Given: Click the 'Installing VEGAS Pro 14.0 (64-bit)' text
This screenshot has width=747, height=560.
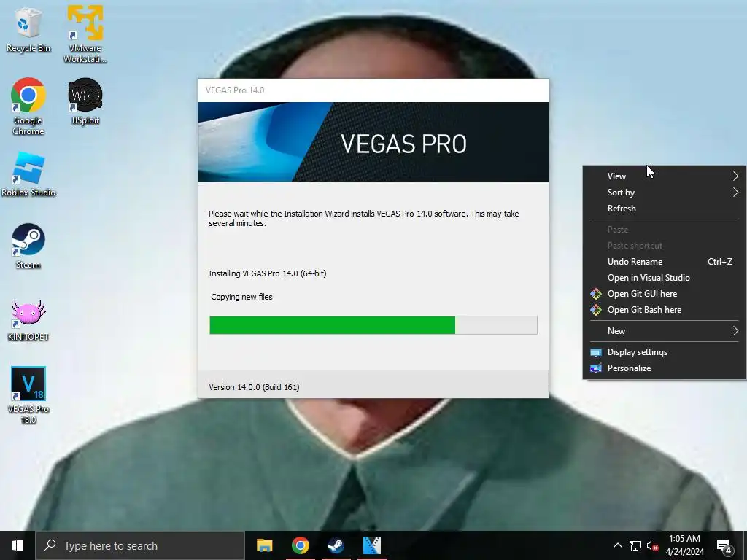Looking at the screenshot, I should 267,273.
